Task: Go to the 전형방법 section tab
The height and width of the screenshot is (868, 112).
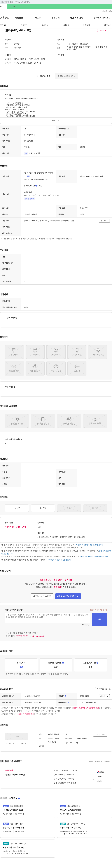Action: (x=87, y=25)
